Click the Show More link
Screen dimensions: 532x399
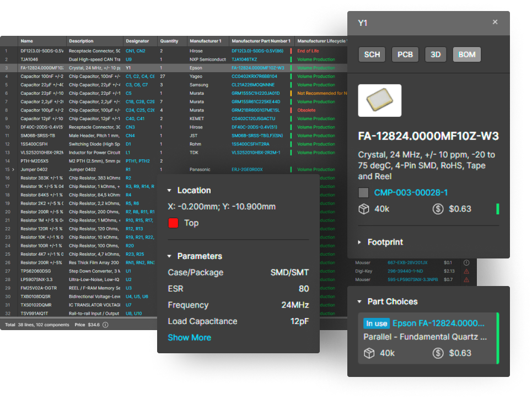(189, 337)
